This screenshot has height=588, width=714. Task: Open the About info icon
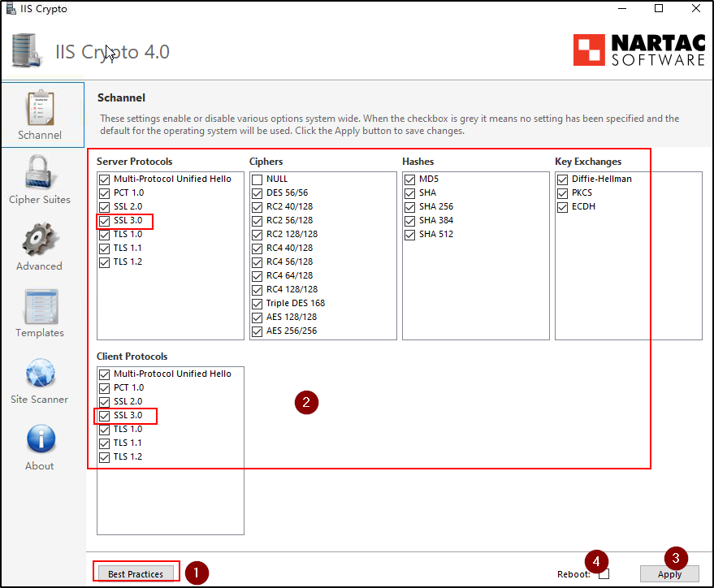click(x=41, y=439)
